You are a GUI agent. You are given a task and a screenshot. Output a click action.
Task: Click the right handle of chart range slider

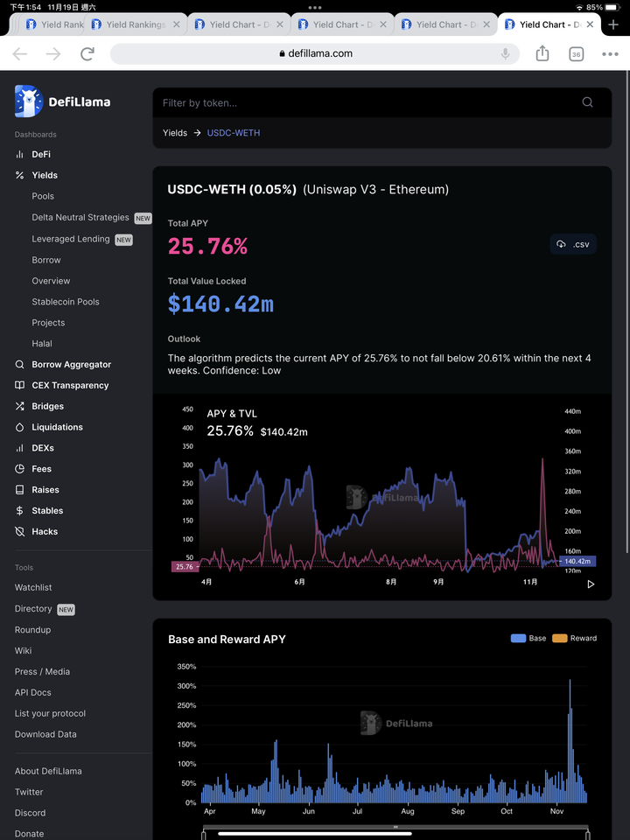click(588, 835)
